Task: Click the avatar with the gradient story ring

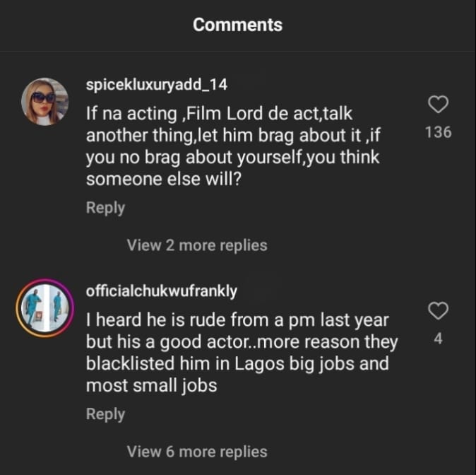Action: 45,307
